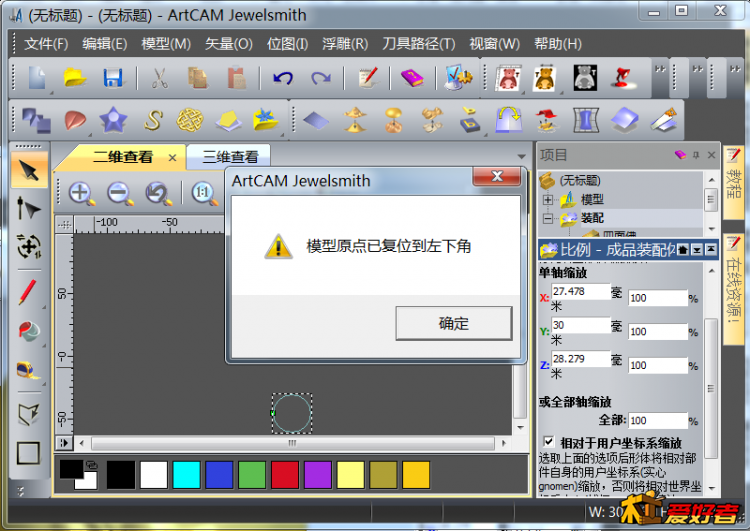
Task: Click the blue flat plane relief icon
Action: pyautogui.click(x=316, y=120)
